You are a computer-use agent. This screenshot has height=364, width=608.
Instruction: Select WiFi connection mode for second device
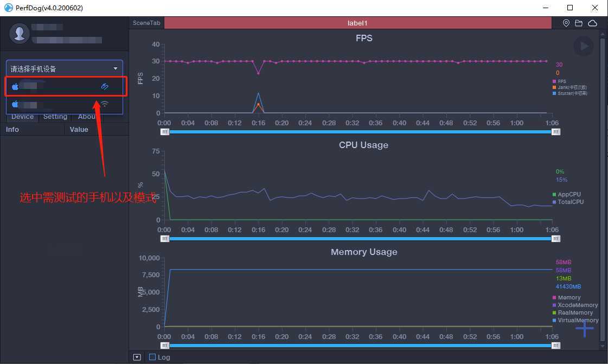105,104
